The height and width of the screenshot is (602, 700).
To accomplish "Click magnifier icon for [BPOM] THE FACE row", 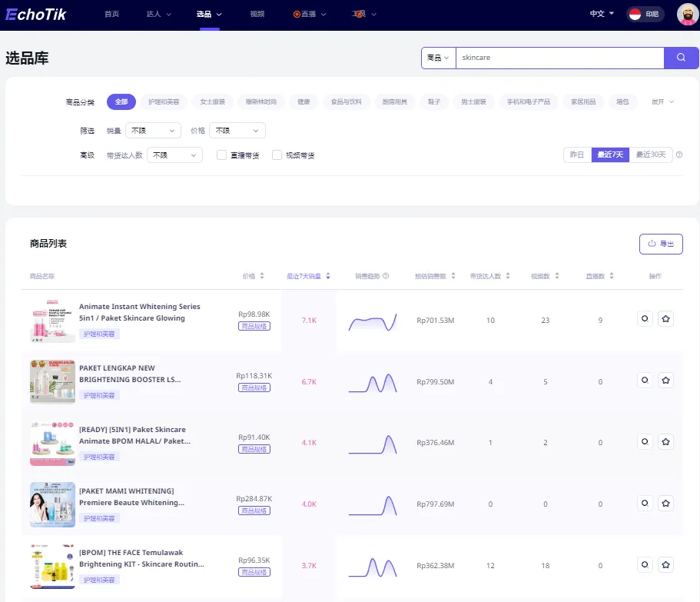I will (x=645, y=565).
